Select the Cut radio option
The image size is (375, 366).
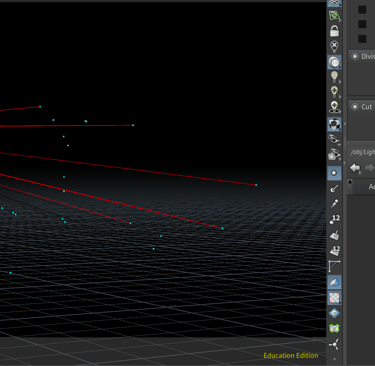pyautogui.click(x=355, y=107)
